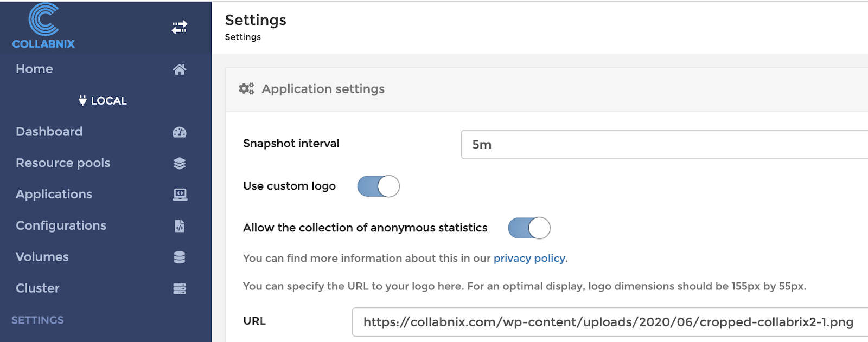Turn off anonymous statistics collection toggle

point(529,228)
